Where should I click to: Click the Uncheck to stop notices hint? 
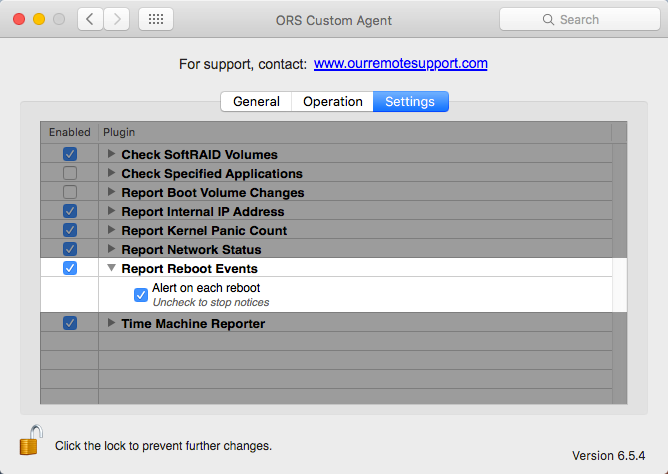[211, 302]
